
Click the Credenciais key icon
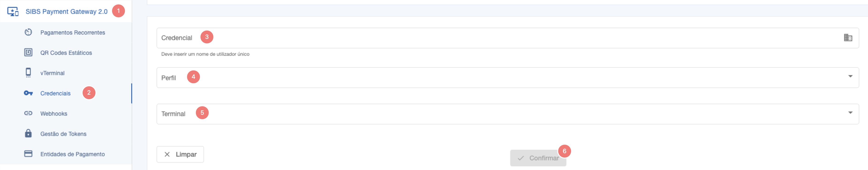[28, 93]
